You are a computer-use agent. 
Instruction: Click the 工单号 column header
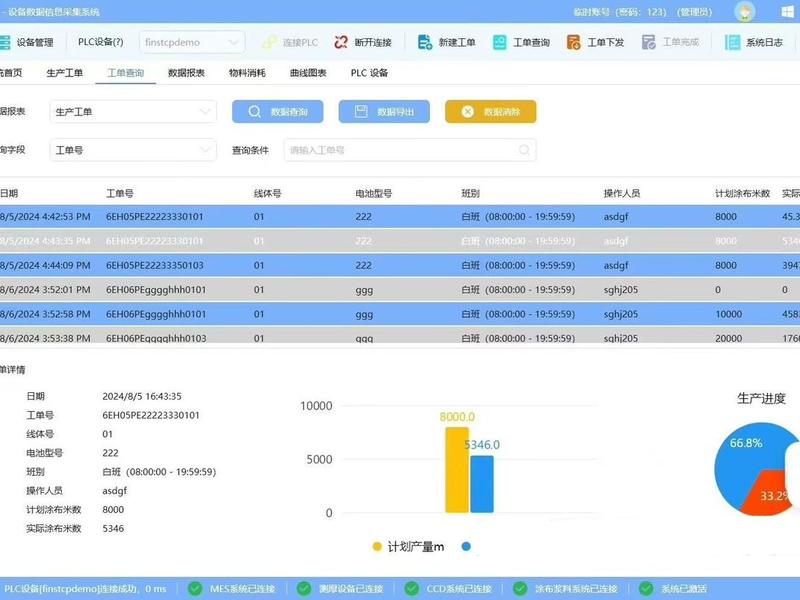[120, 193]
